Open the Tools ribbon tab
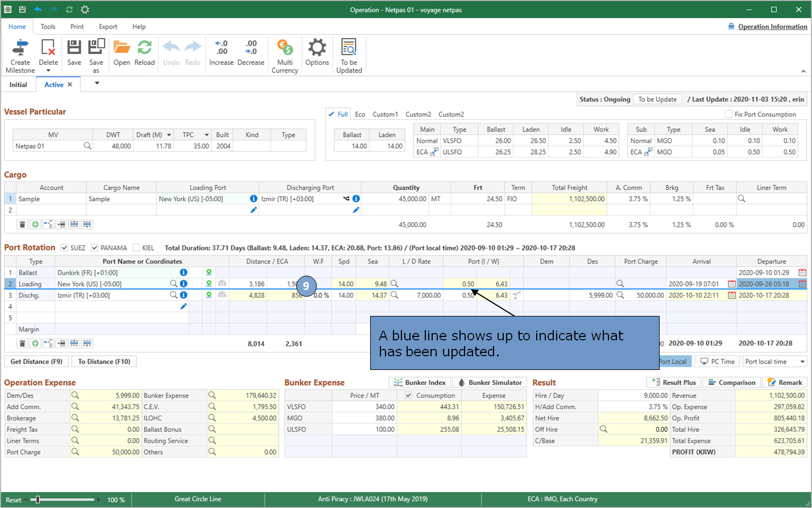This screenshot has height=508, width=812. (x=48, y=27)
